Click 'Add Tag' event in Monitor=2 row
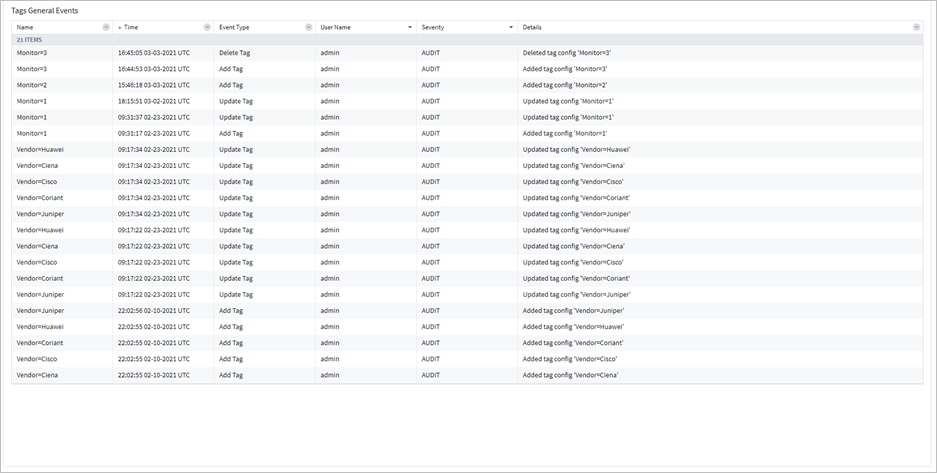The image size is (937, 473). pyautogui.click(x=231, y=85)
